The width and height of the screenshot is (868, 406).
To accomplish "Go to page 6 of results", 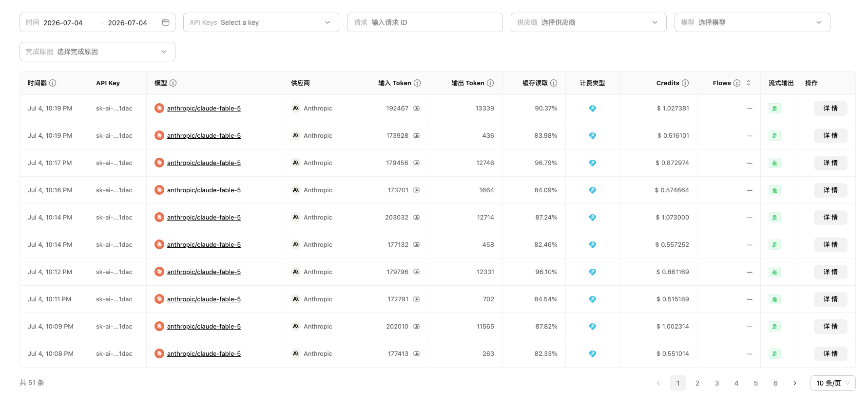I will (775, 383).
